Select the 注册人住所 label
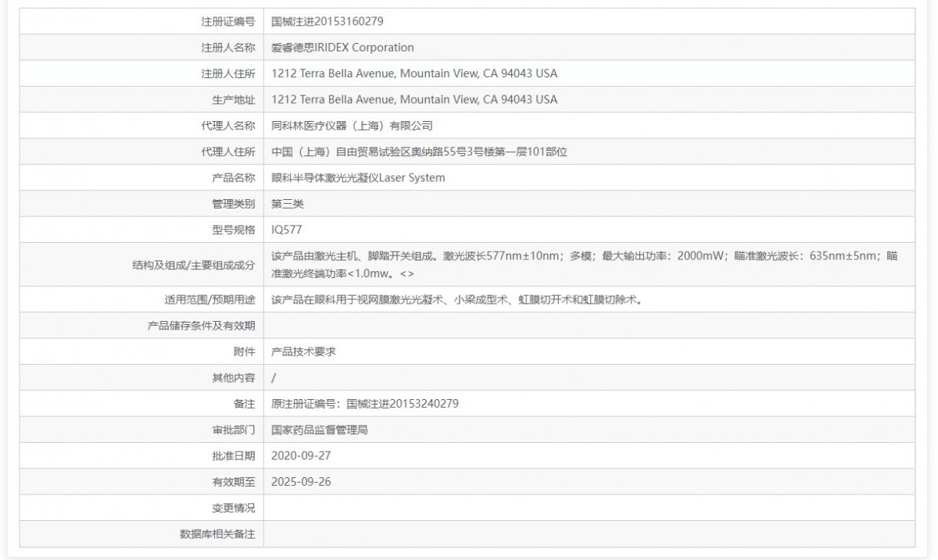The height and width of the screenshot is (560, 938). (x=228, y=73)
